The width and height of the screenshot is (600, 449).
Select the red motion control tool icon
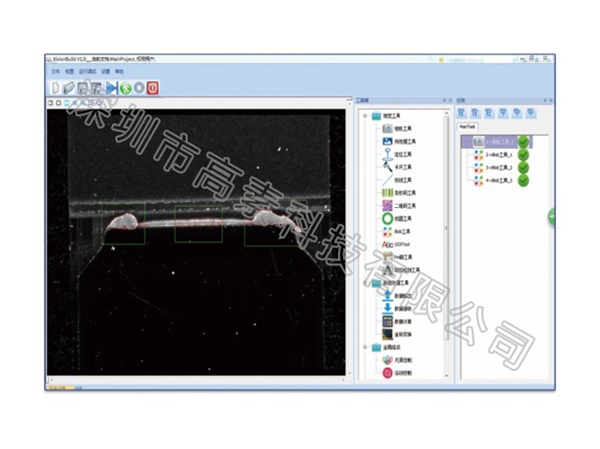(387, 373)
